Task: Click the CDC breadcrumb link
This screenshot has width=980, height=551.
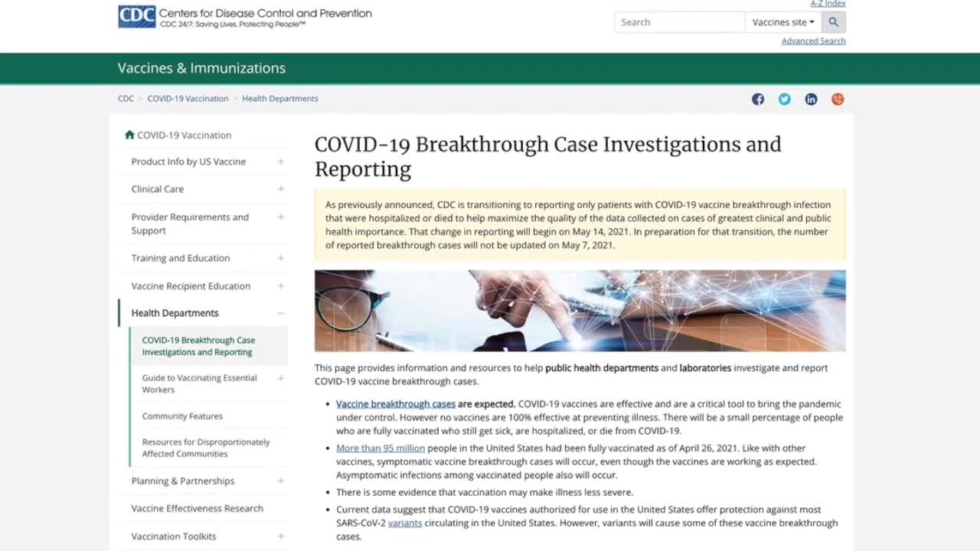Action: 126,99
